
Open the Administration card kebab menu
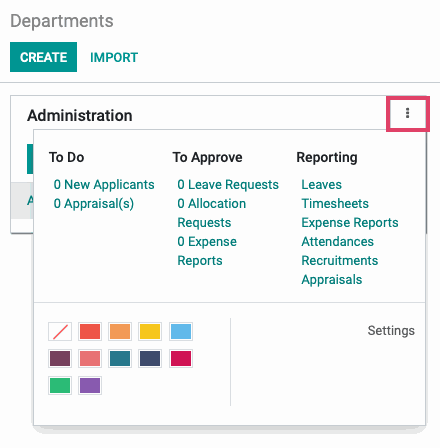(407, 113)
